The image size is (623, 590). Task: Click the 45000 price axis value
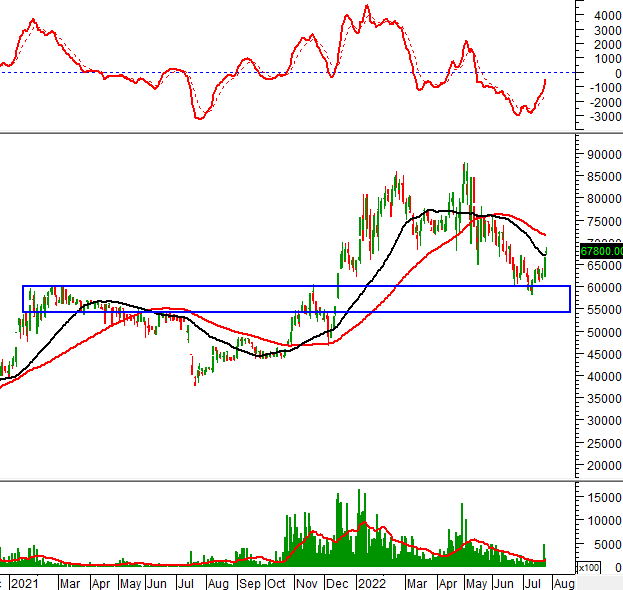[604, 354]
